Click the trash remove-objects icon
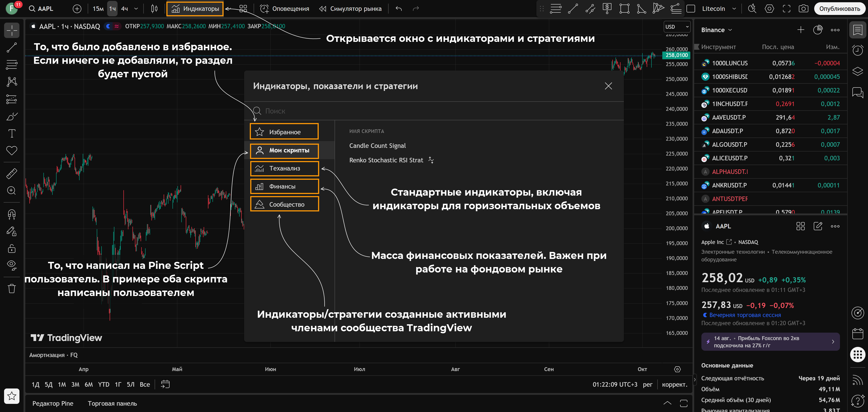The width and height of the screenshot is (868, 412). click(12, 289)
